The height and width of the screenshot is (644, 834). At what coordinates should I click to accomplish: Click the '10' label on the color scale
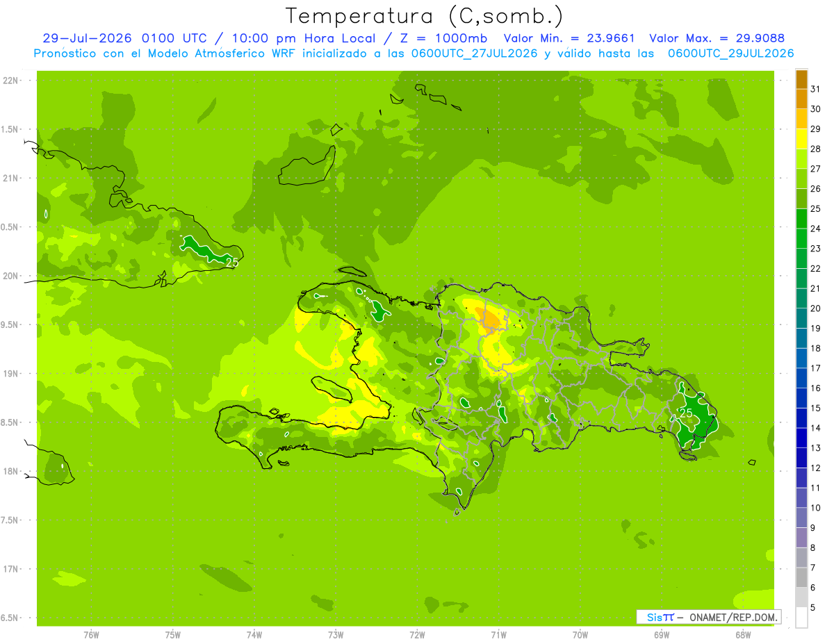816,508
